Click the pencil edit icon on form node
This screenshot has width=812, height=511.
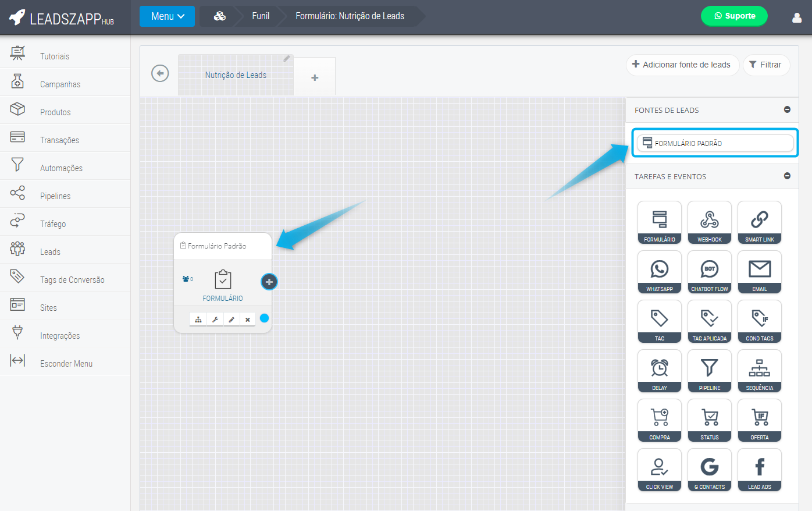click(232, 320)
